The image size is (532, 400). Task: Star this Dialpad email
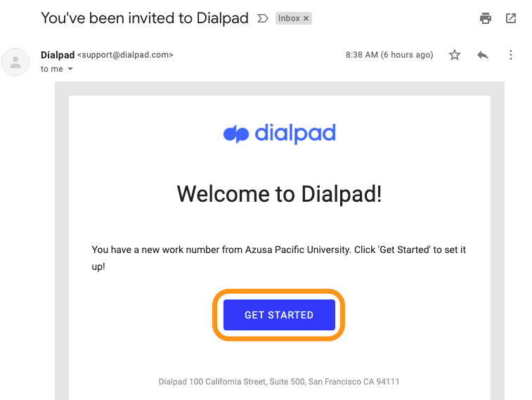[x=454, y=55]
